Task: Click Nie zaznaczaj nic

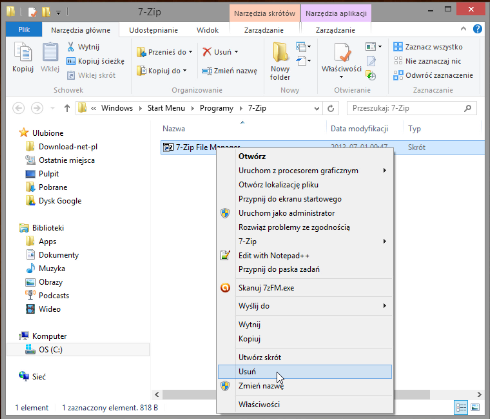Action: pos(427,61)
